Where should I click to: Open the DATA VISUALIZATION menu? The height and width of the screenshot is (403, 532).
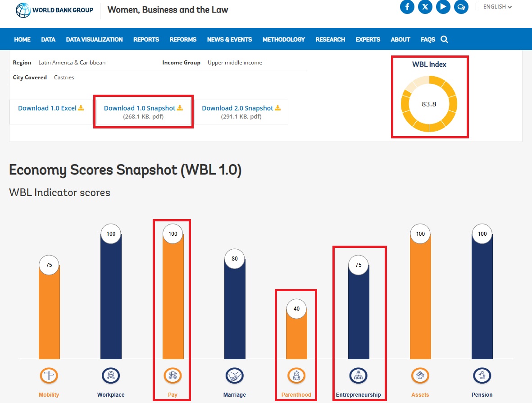(x=94, y=39)
